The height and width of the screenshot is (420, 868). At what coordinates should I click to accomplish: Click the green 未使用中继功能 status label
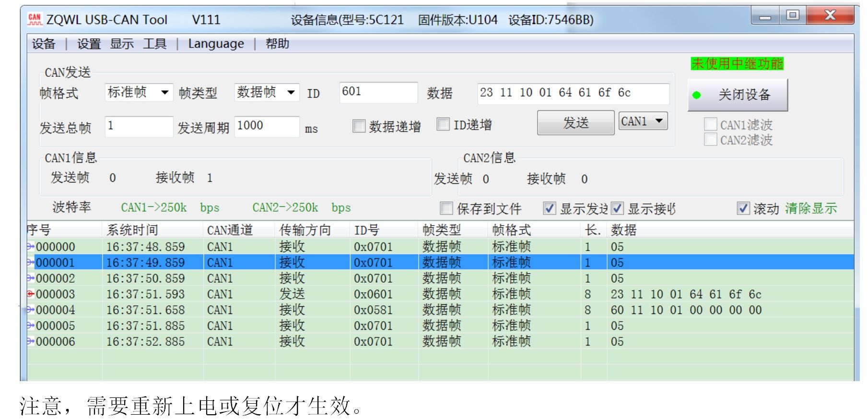[737, 63]
